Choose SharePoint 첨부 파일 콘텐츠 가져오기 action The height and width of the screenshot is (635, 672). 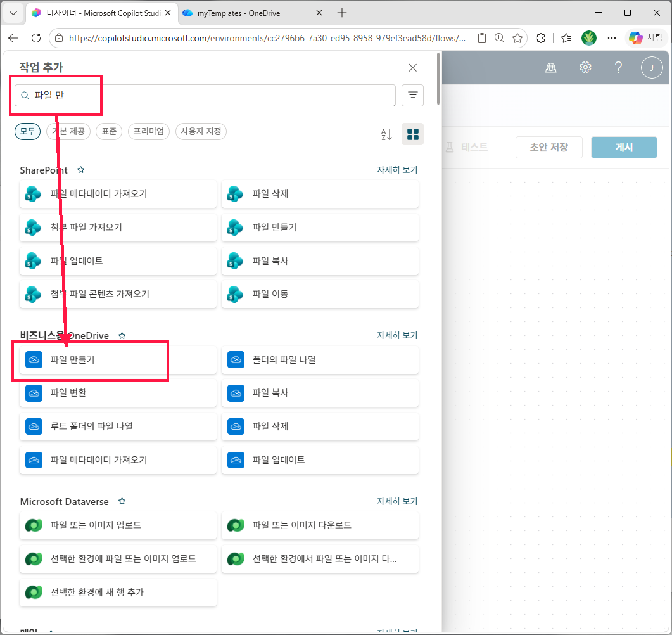point(118,293)
